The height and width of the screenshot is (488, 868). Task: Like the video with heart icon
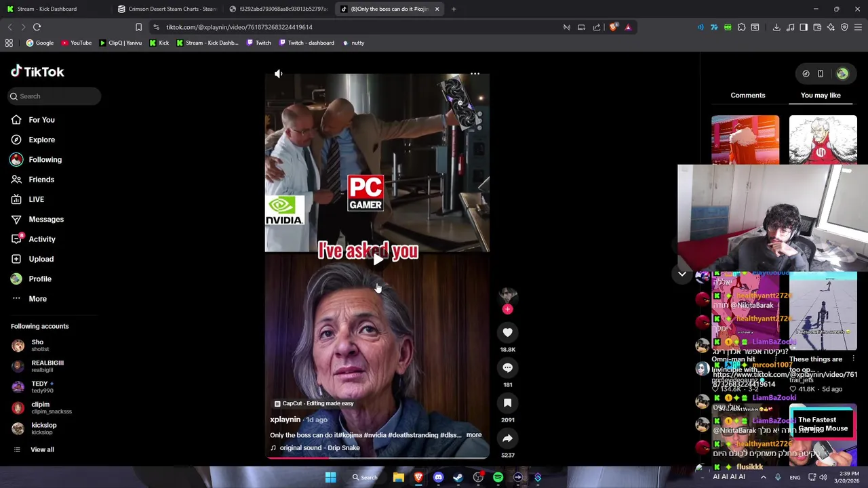click(x=507, y=332)
